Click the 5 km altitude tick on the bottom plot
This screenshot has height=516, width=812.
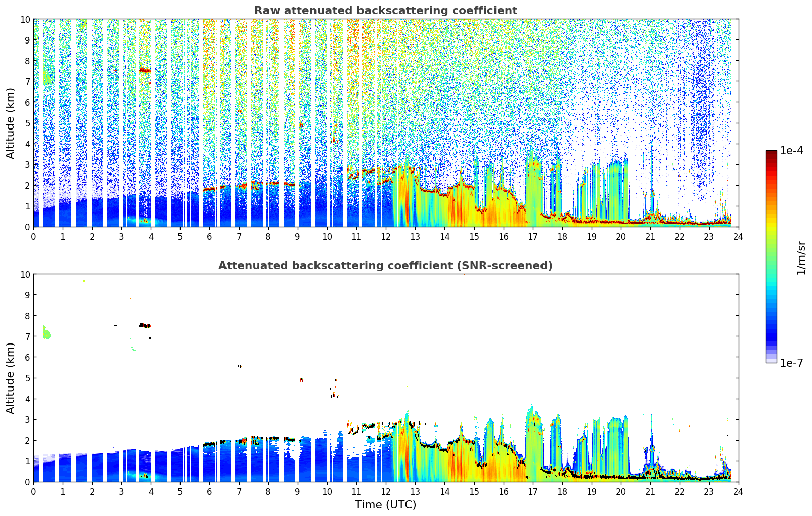tap(28, 378)
